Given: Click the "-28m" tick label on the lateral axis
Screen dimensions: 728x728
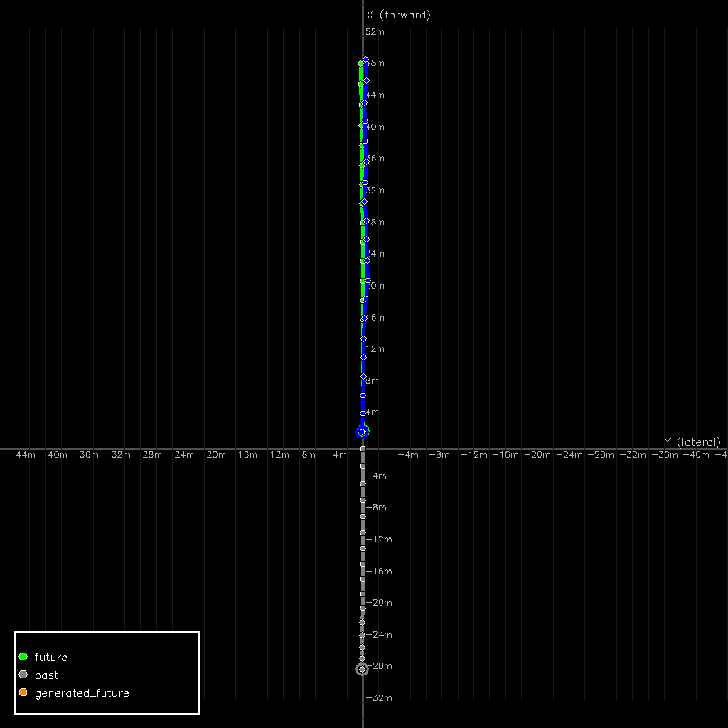Looking at the screenshot, I should tap(601, 455).
